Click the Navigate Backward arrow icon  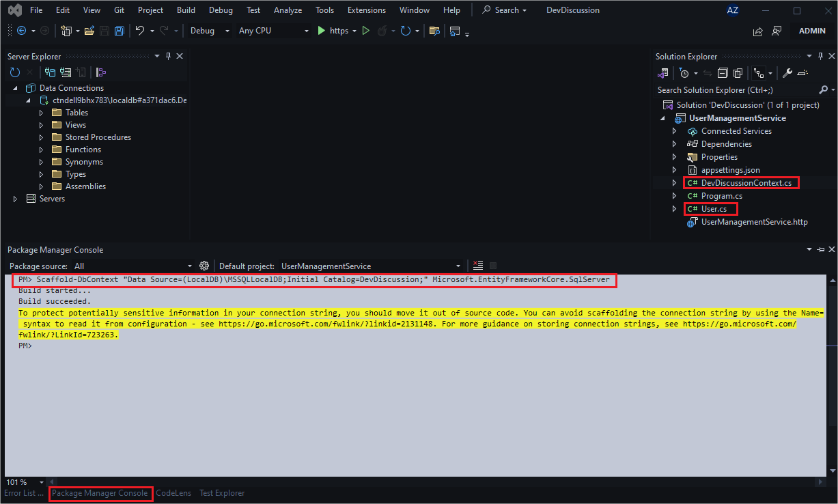(x=21, y=31)
